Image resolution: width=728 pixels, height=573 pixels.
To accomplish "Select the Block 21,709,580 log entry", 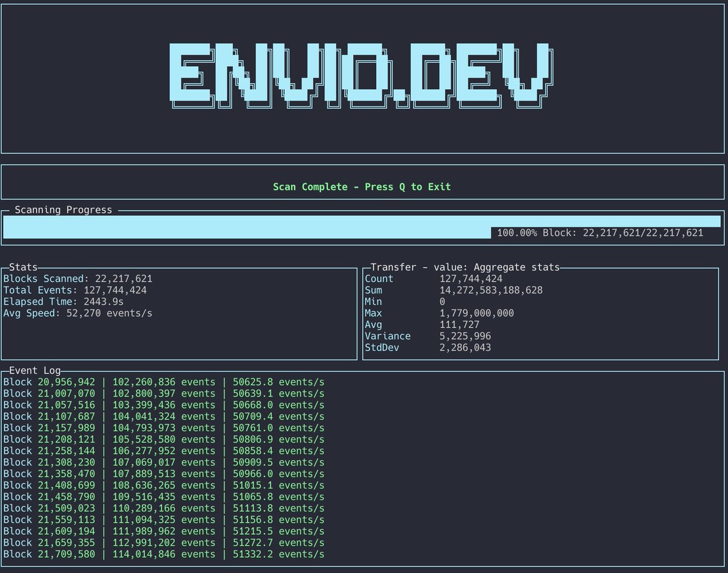I will [164, 554].
